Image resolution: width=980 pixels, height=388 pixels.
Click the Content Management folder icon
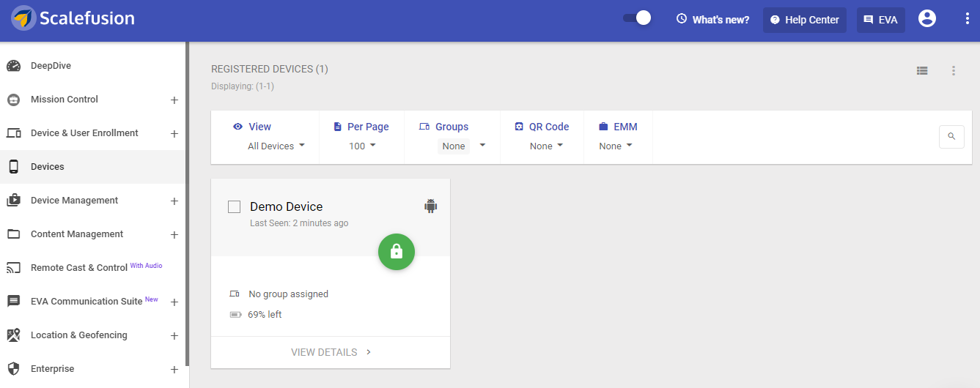pyautogui.click(x=14, y=234)
